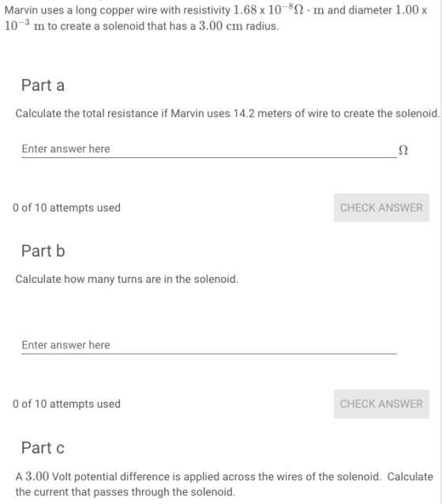Select the Part c heading

point(43,448)
